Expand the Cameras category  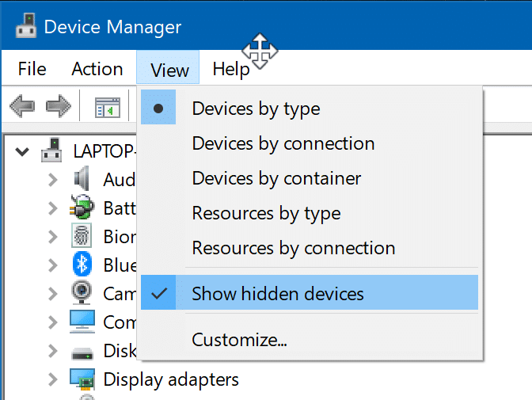click(53, 294)
